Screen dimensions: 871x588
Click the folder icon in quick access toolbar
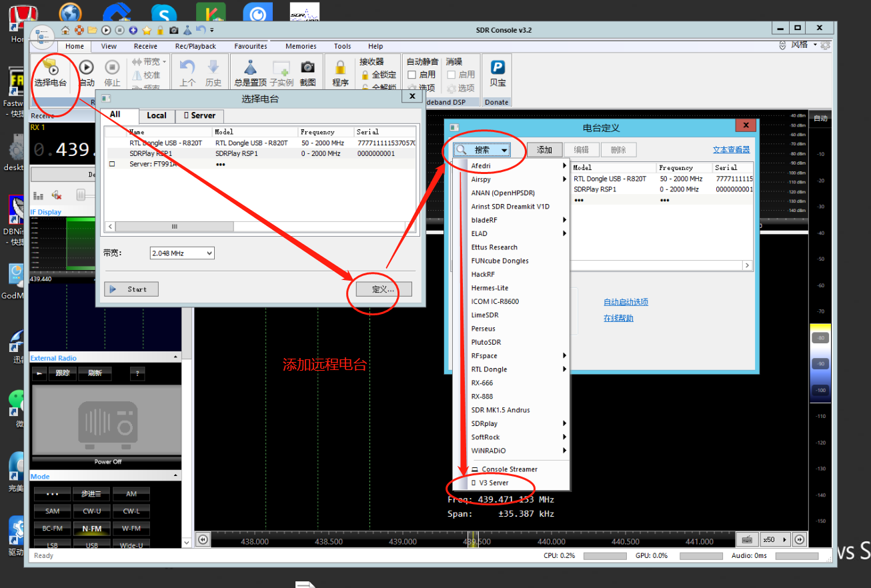pyautogui.click(x=92, y=30)
